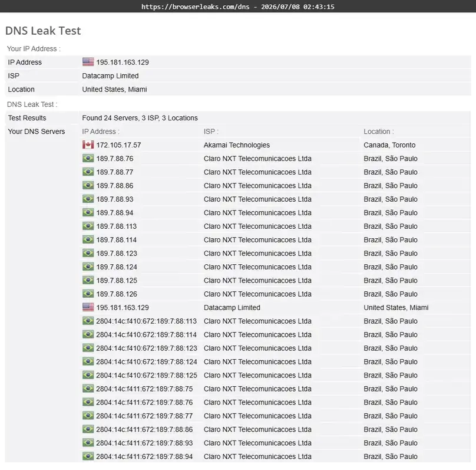Click 'Found 24 Servers, 3 ISP, 3 Locations'

[140, 118]
